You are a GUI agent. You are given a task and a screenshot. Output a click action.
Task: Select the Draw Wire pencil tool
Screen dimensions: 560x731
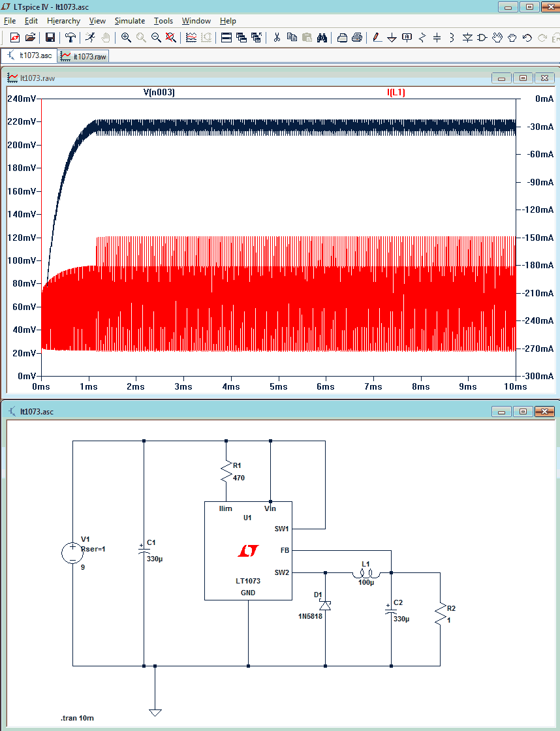point(377,38)
